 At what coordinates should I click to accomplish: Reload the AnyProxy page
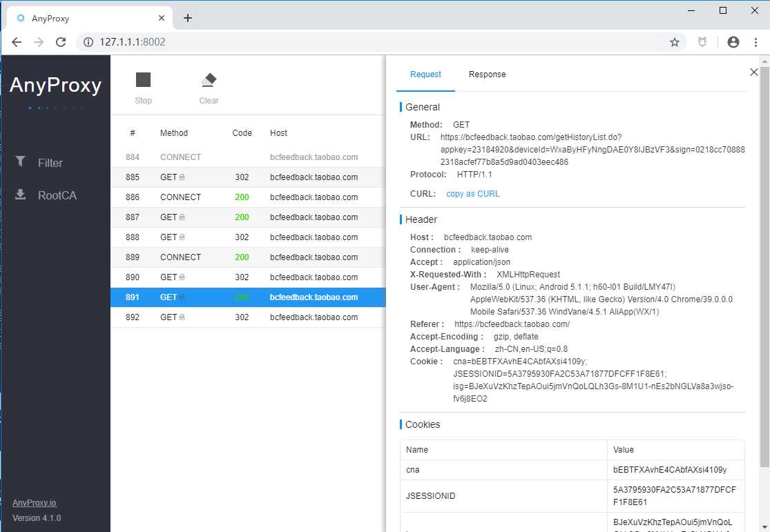(61, 42)
